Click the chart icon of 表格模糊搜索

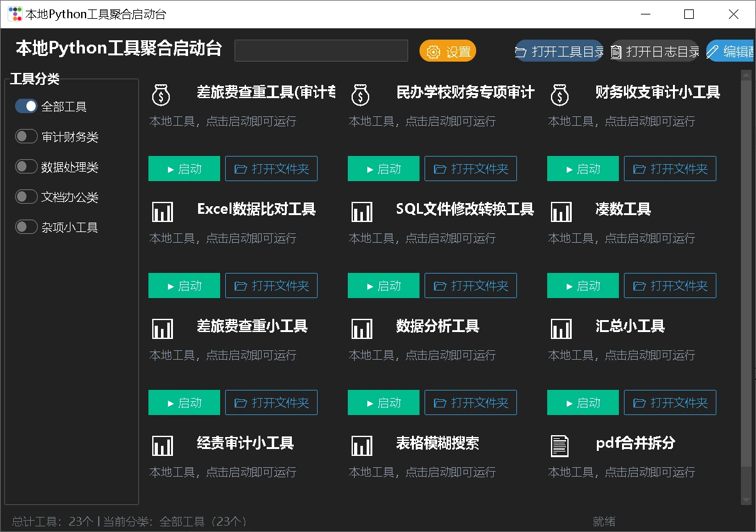[362, 446]
